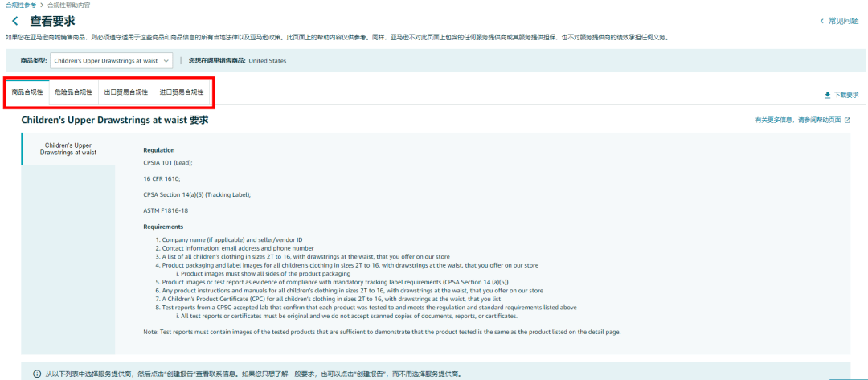
Task: Click the download icon beside 下载要求
Action: 827,95
